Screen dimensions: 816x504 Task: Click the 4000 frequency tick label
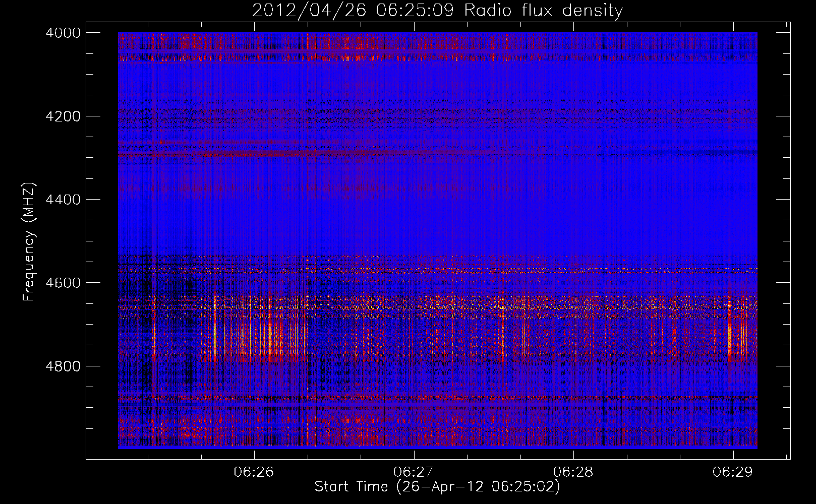pos(63,33)
